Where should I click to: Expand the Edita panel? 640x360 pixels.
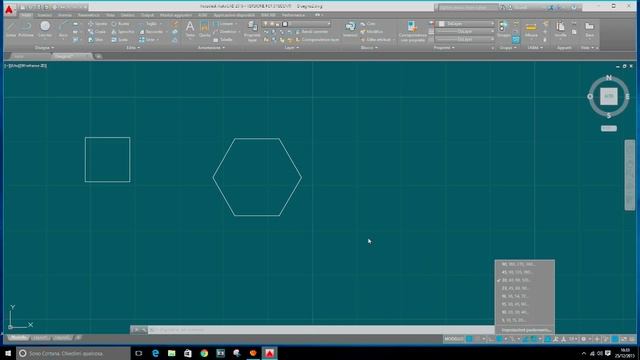click(x=132, y=48)
